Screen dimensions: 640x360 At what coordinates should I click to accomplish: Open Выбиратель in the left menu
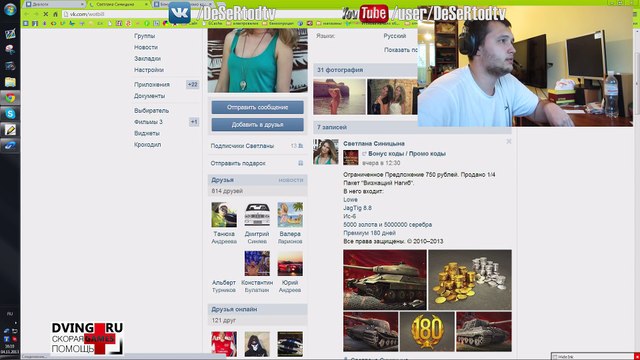[151, 111]
